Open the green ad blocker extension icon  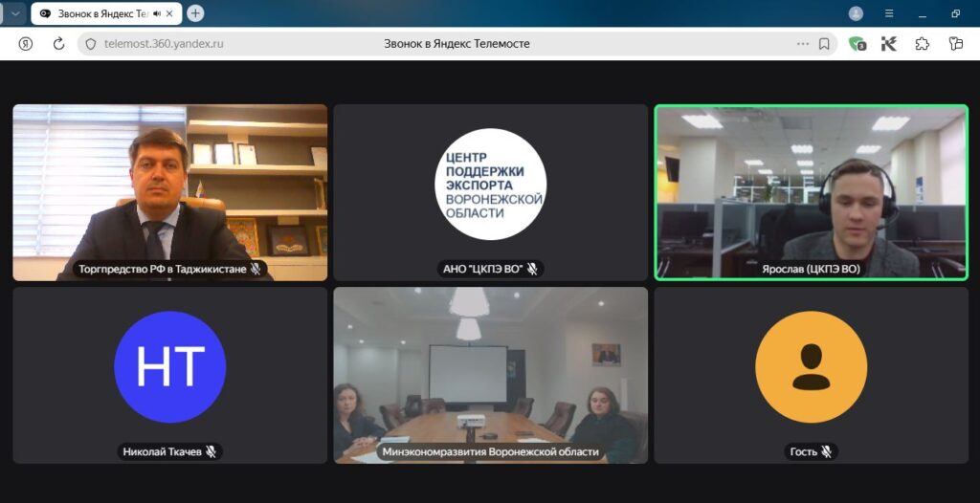pyautogui.click(x=857, y=43)
